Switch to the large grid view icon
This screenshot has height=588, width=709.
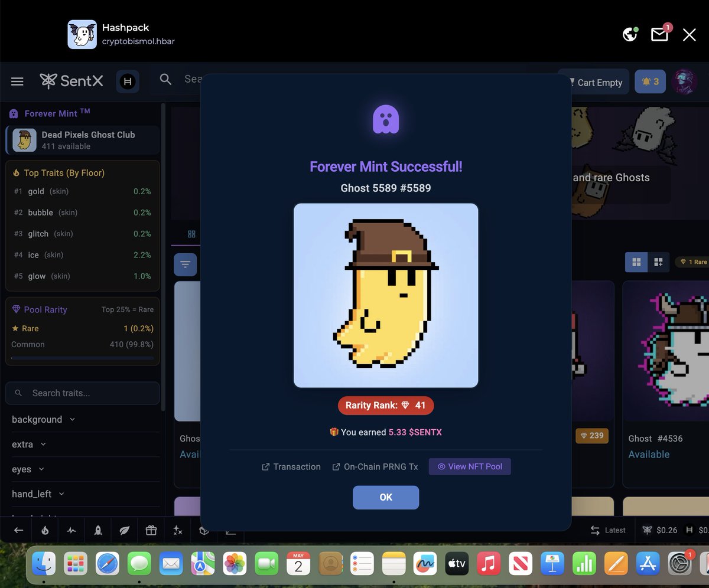point(636,262)
